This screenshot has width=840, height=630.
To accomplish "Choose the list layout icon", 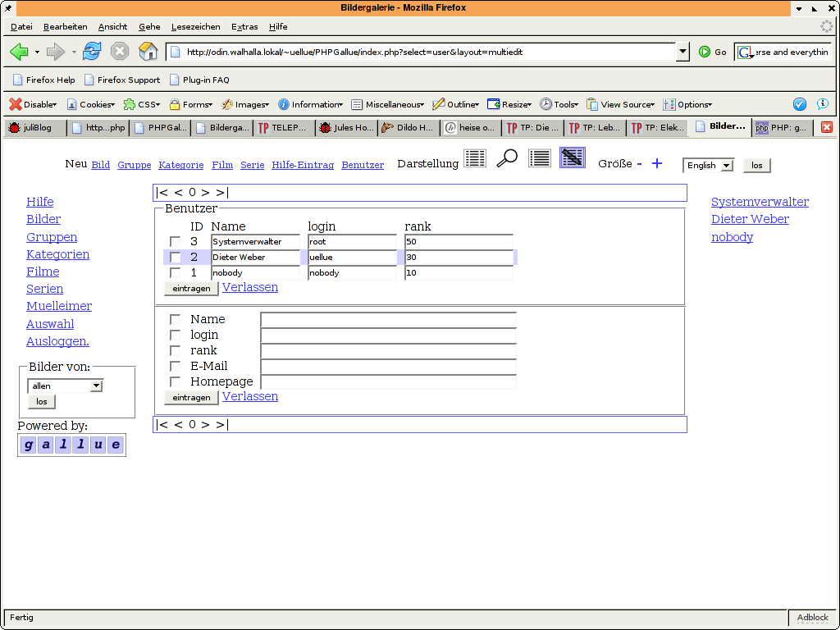I will click(539, 158).
